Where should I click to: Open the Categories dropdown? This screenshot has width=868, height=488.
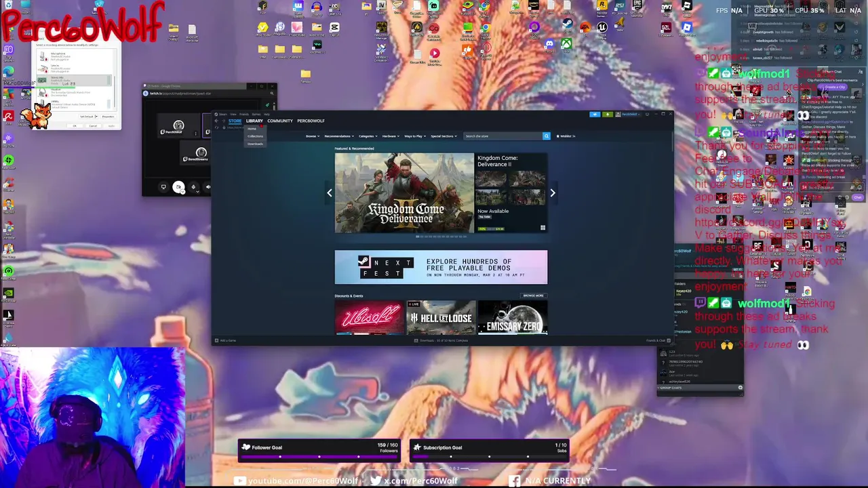[368, 136]
